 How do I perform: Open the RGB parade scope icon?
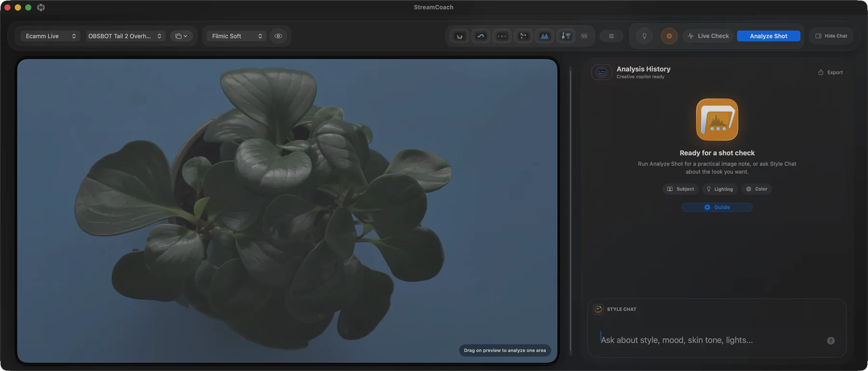coord(502,36)
